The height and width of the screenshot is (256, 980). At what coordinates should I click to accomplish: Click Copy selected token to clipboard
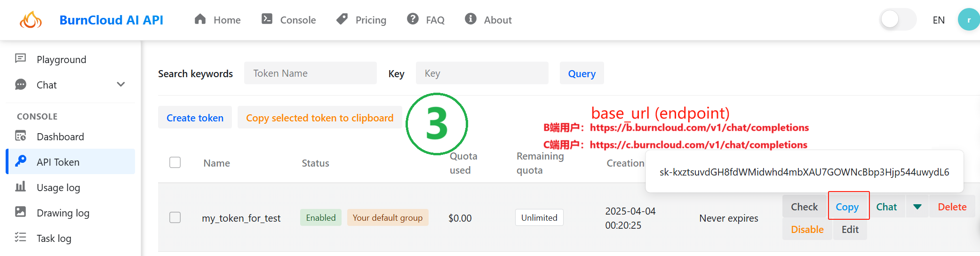[x=319, y=118]
